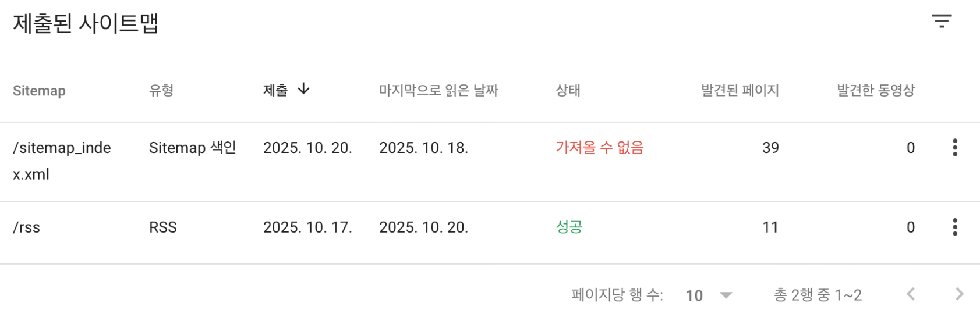Image resolution: width=980 pixels, height=317 pixels.
Task: Open more options for sitemap_index.xml row
Action: 954,148
